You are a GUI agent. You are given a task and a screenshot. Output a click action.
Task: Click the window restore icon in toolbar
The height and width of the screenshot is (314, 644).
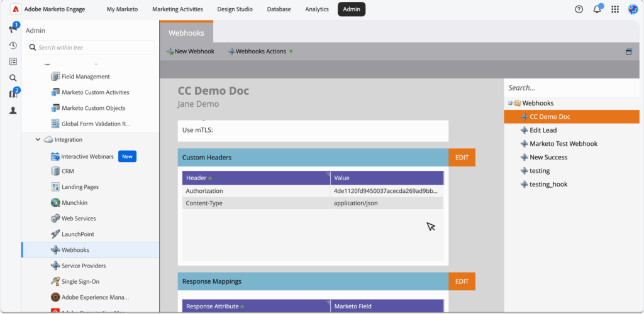[x=628, y=51]
